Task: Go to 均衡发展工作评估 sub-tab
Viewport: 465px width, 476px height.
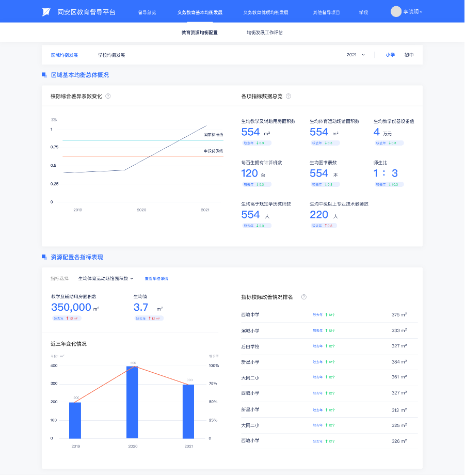Action: (264, 33)
